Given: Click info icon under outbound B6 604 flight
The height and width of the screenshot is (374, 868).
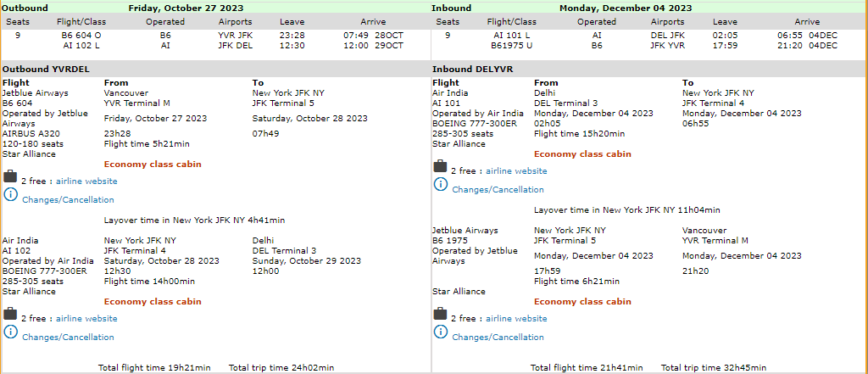Looking at the screenshot, I should click(x=10, y=195).
